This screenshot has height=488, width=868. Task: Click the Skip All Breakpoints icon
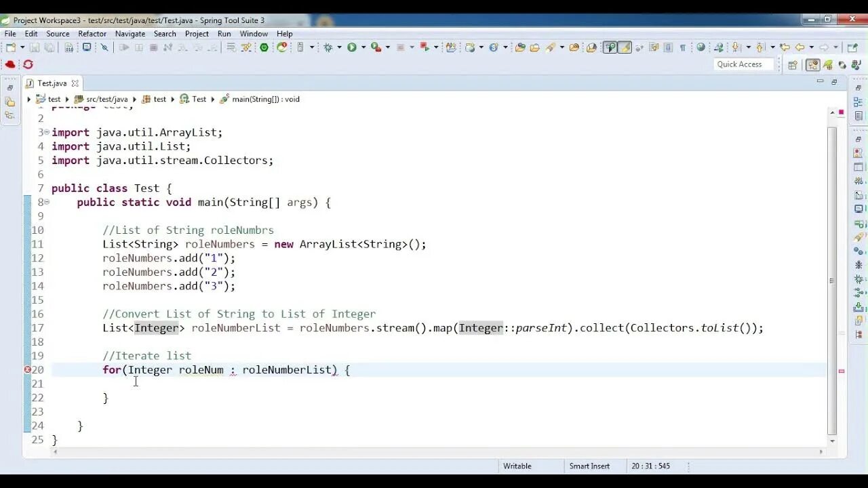point(104,47)
